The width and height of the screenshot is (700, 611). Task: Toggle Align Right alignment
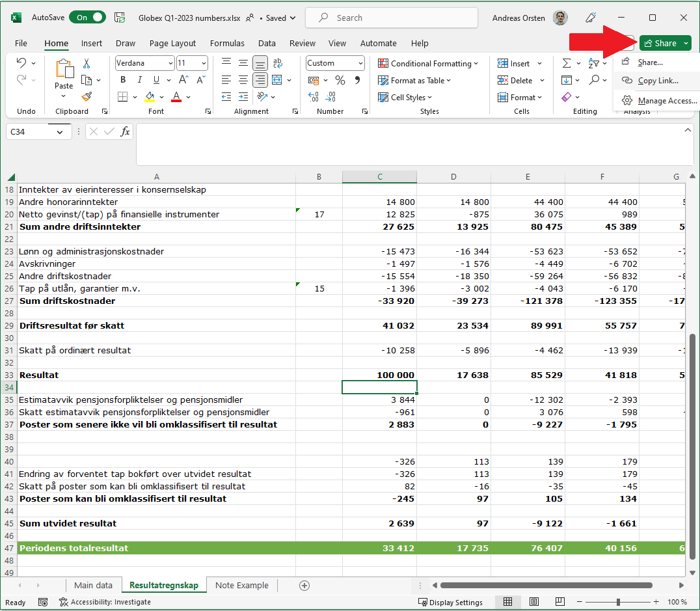pyautogui.click(x=260, y=80)
